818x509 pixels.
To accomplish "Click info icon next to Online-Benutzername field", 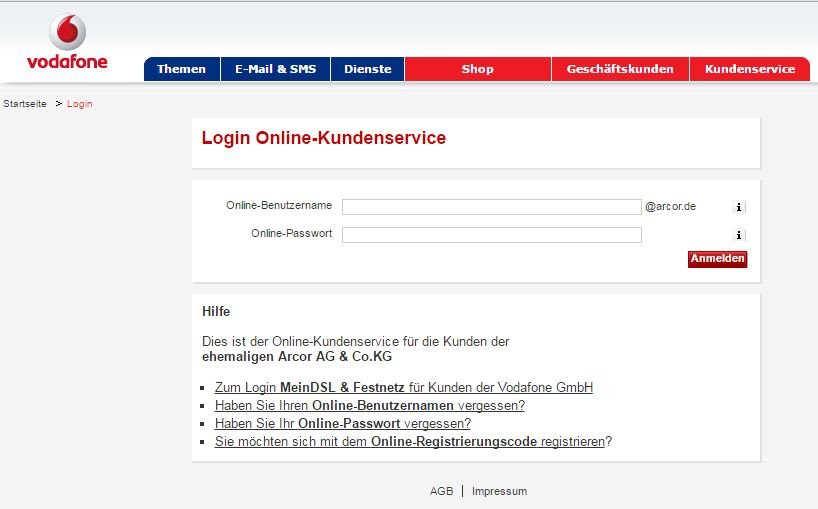I will point(739,207).
